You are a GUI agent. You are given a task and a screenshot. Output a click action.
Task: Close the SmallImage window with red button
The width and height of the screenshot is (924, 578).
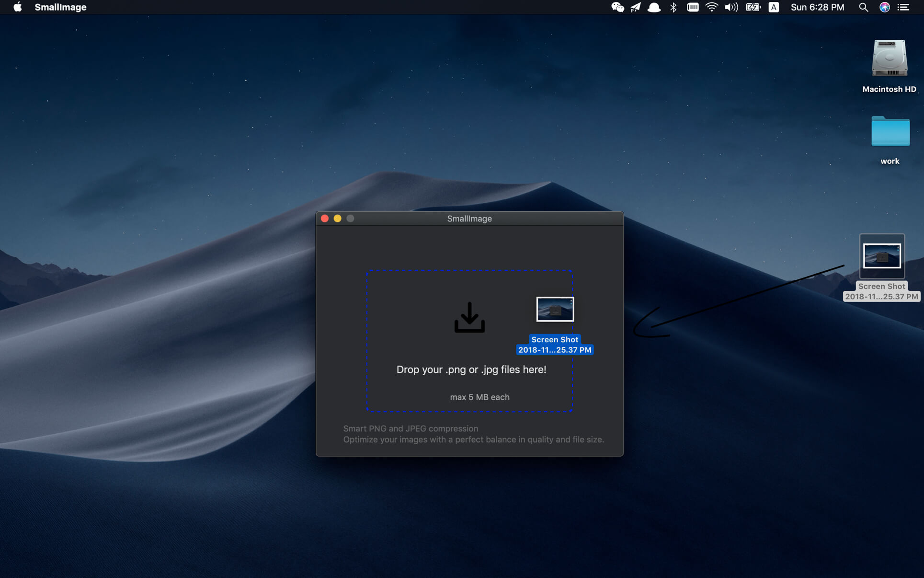325,219
